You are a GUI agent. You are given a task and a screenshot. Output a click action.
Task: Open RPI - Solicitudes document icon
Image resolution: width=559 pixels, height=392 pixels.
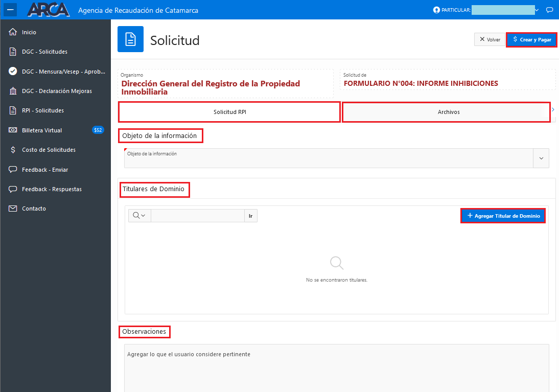point(13,110)
